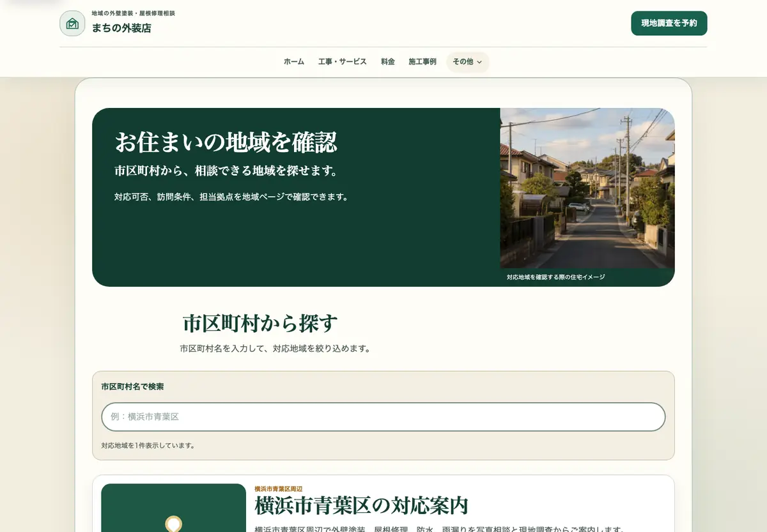Open the 工事・サービス menu item

pyautogui.click(x=343, y=62)
